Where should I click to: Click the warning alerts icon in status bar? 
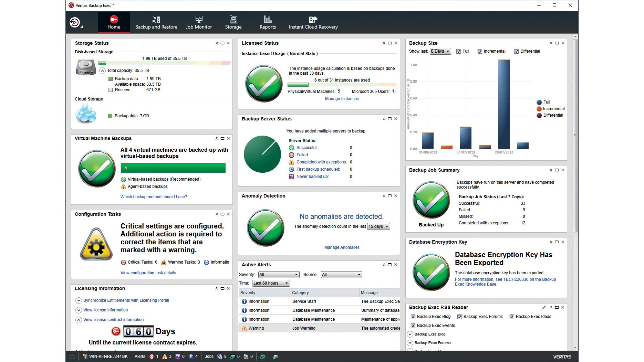pyautogui.click(x=165, y=356)
